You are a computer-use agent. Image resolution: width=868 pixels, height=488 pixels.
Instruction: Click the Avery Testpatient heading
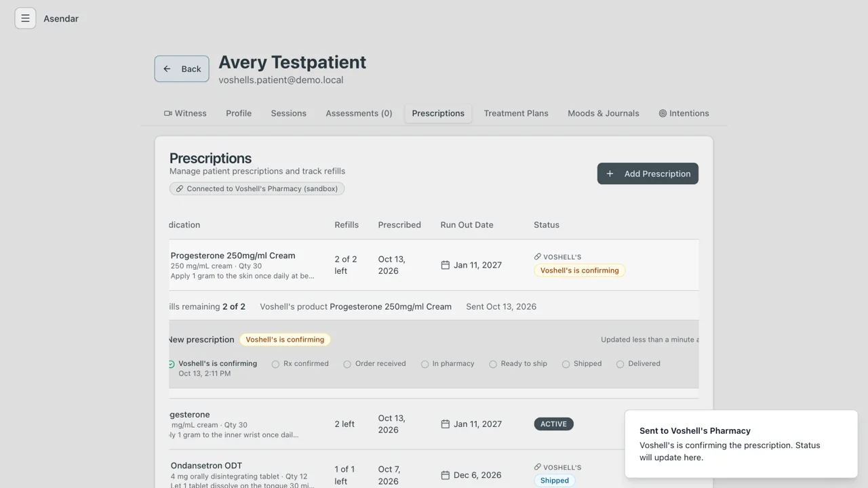pyautogui.click(x=292, y=62)
